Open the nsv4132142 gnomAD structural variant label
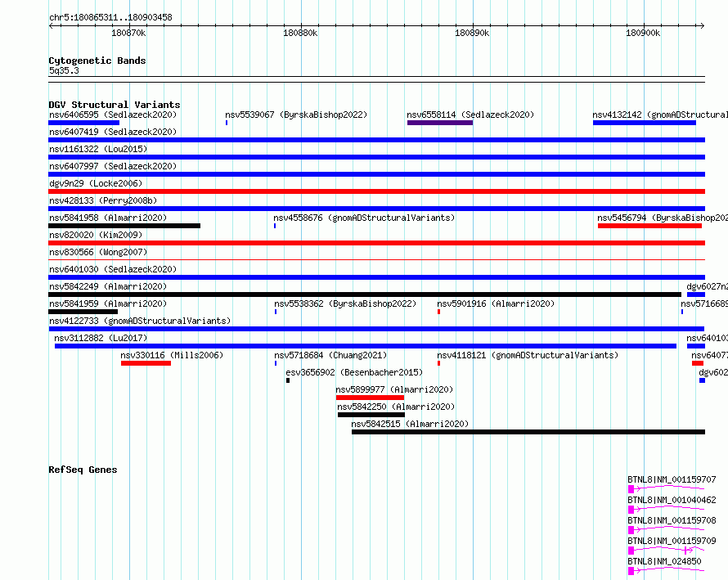Screen dimensions: 728x580 point(660,115)
